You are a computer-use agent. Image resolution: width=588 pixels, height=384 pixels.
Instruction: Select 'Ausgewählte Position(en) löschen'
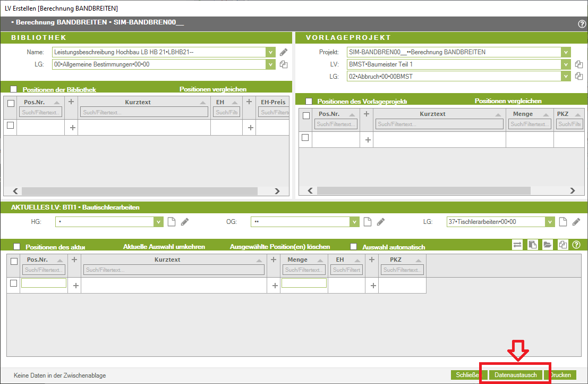279,247
